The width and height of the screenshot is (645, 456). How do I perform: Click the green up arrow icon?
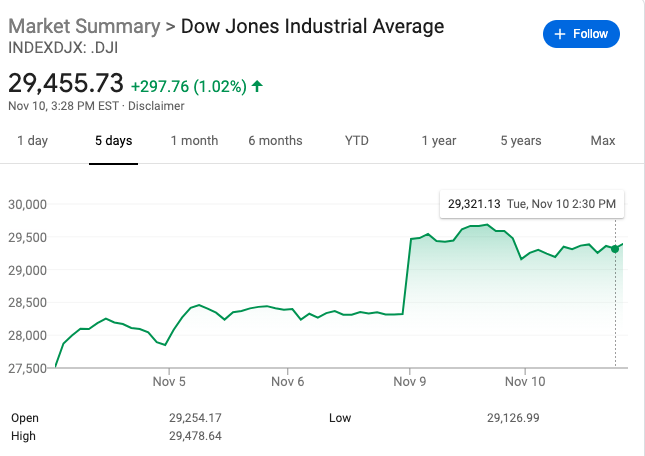click(258, 87)
